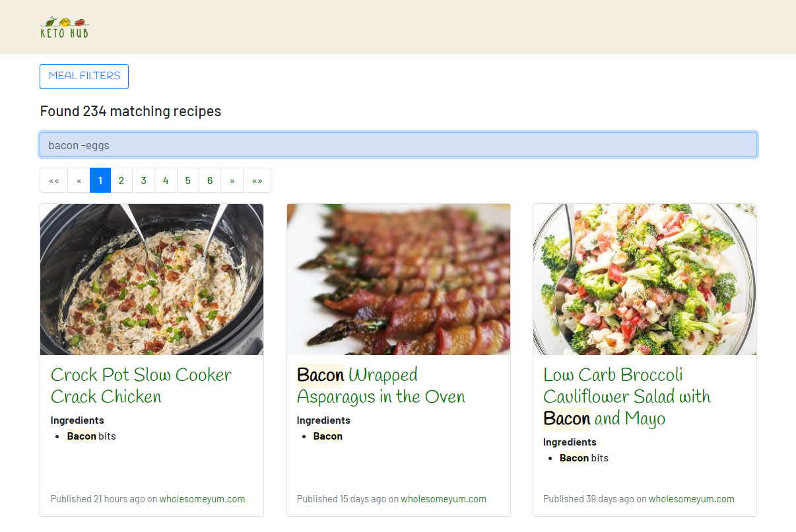796x532 pixels.
Task: Click the Keto Hub logo
Action: pos(64,27)
